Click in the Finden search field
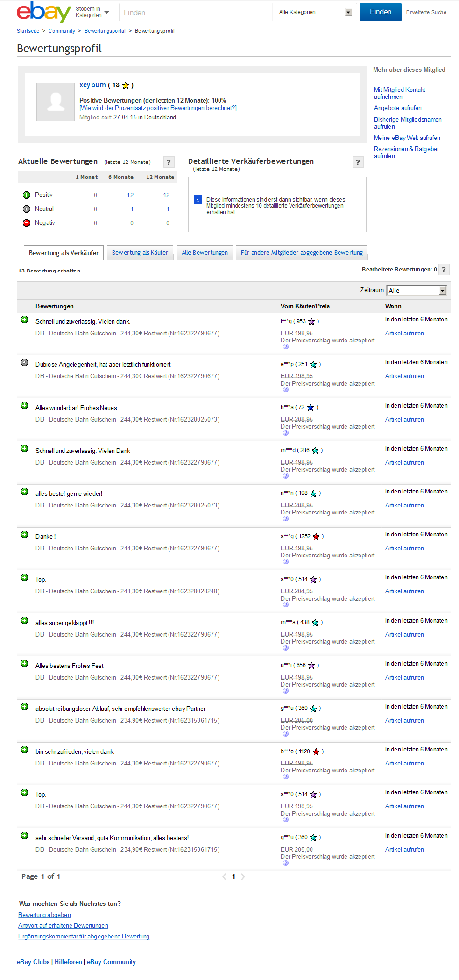Image resolution: width=459 pixels, height=980 pixels. tap(196, 13)
